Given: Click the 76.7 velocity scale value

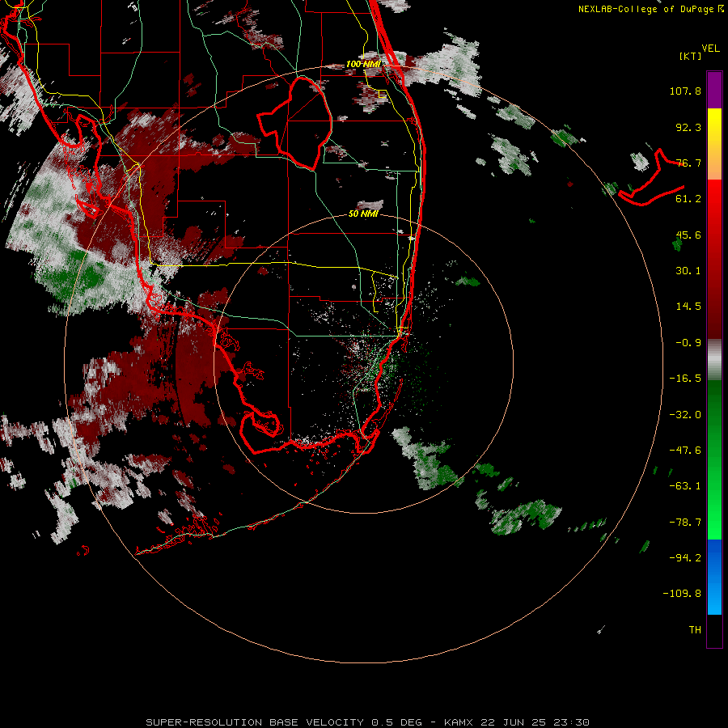Looking at the screenshot, I should tap(688, 163).
